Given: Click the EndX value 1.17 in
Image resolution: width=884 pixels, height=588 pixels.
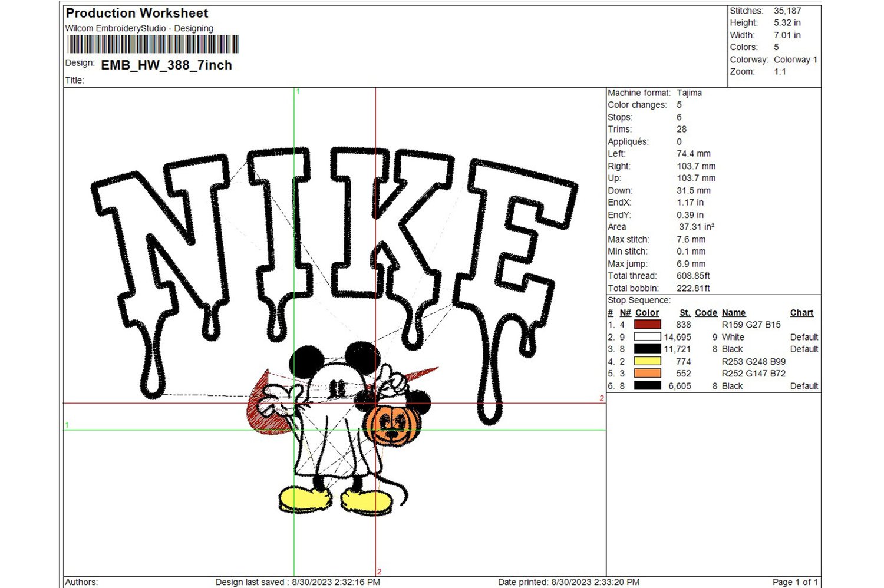Looking at the screenshot, I should click(x=690, y=203).
